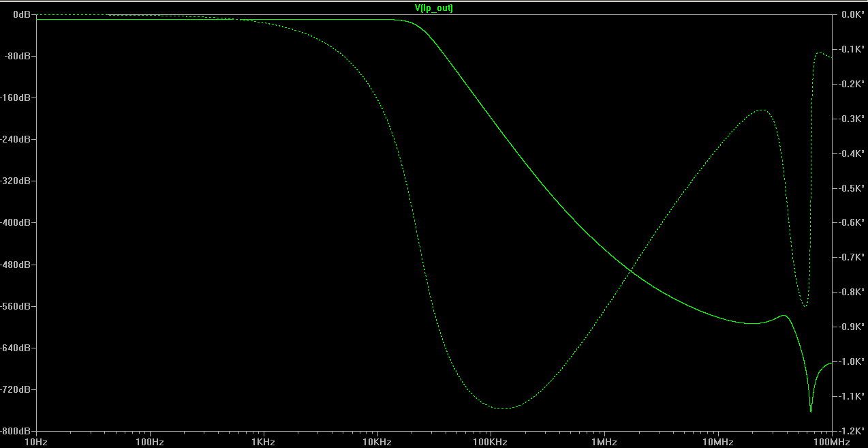Select the -0.5K° phase axis label
Screen dimensions: 868x448
[852, 188]
